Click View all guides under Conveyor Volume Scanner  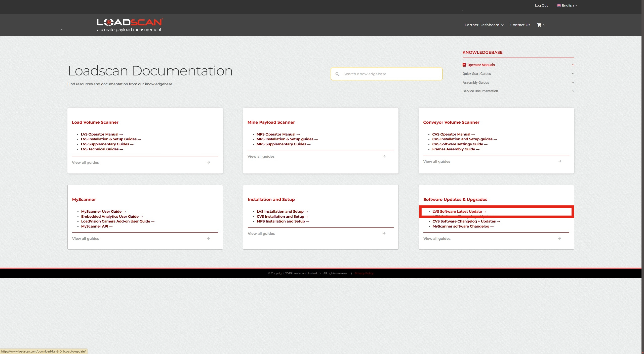point(436,161)
